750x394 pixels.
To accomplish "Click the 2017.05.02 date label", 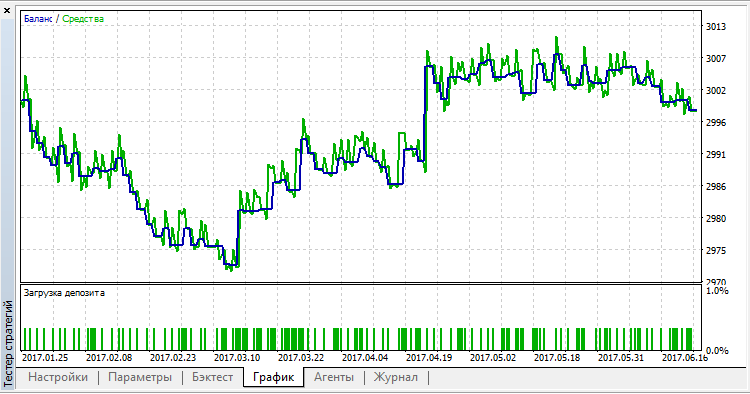I will point(493,358).
